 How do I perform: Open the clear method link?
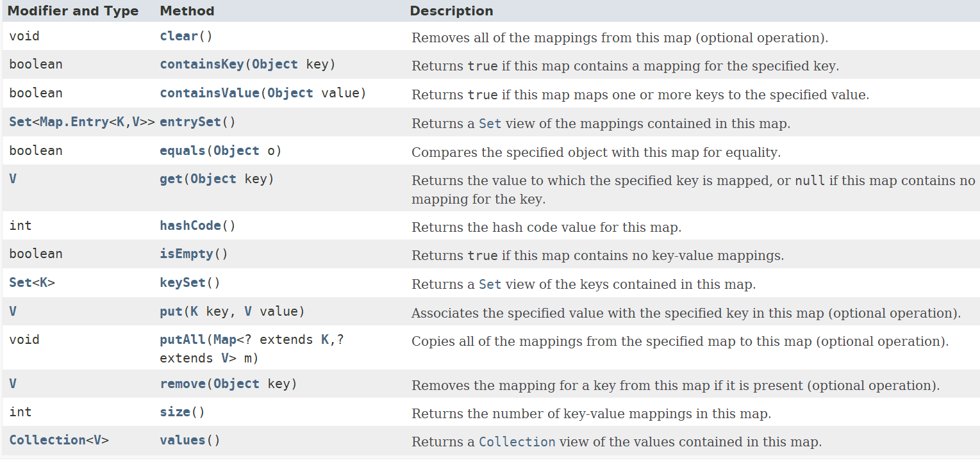tap(179, 37)
